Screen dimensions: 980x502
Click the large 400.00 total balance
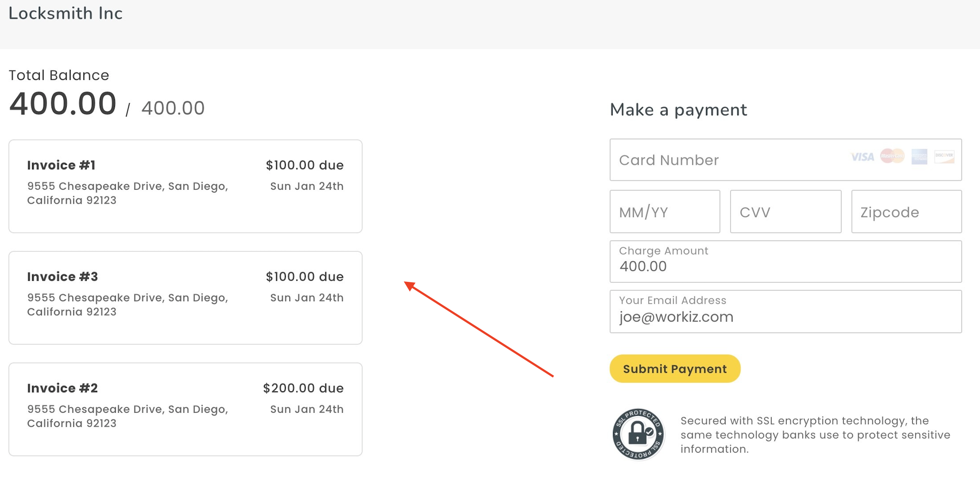63,104
